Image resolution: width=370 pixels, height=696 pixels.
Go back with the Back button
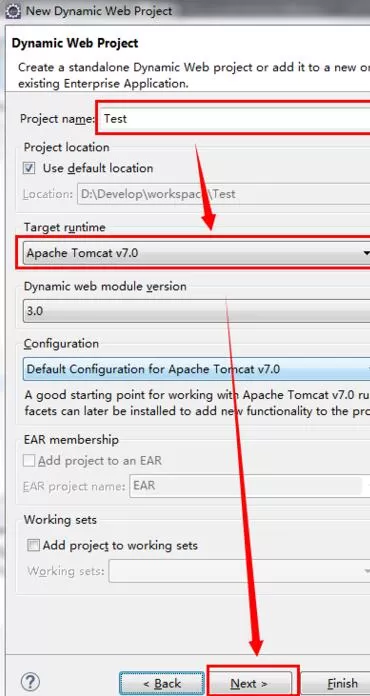pyautogui.click(x=161, y=684)
